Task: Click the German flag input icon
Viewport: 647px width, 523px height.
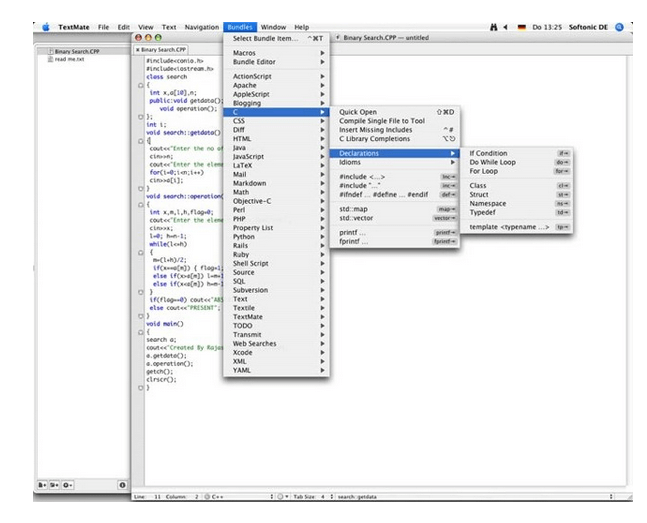Action: pos(522,27)
